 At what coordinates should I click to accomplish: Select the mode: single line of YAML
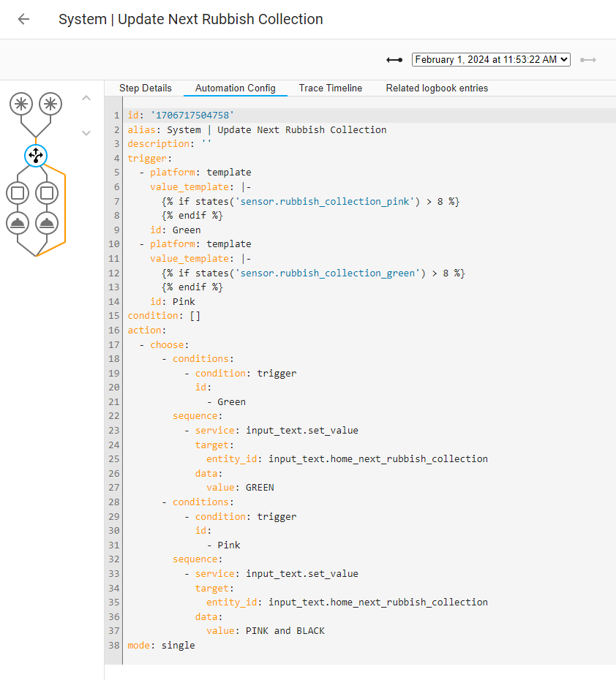160,645
